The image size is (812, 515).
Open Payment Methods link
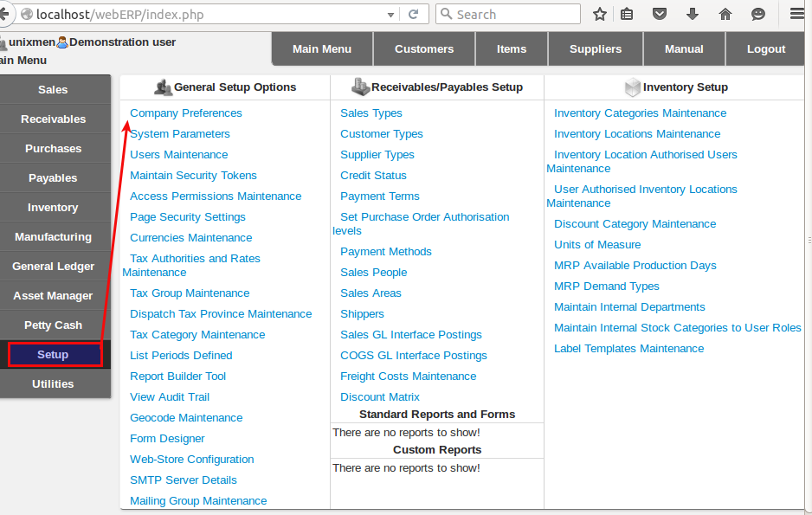[x=386, y=252]
